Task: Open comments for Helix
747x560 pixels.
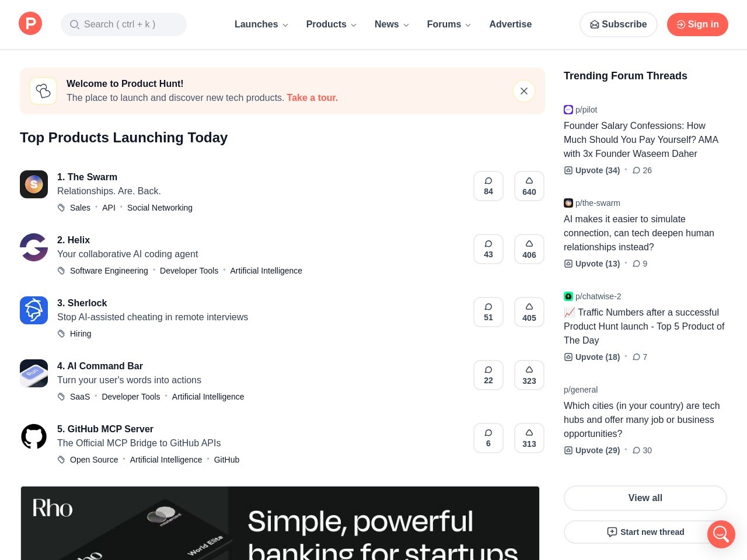Action: 488,249
